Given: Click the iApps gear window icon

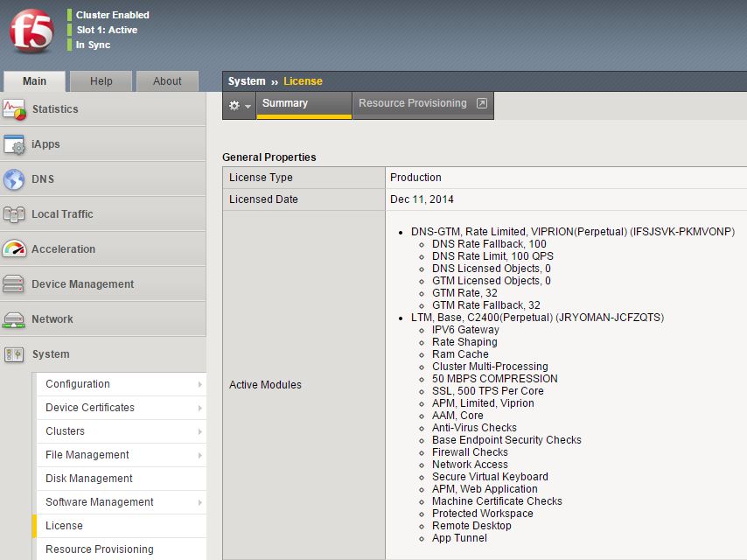Looking at the screenshot, I should tap(15, 144).
